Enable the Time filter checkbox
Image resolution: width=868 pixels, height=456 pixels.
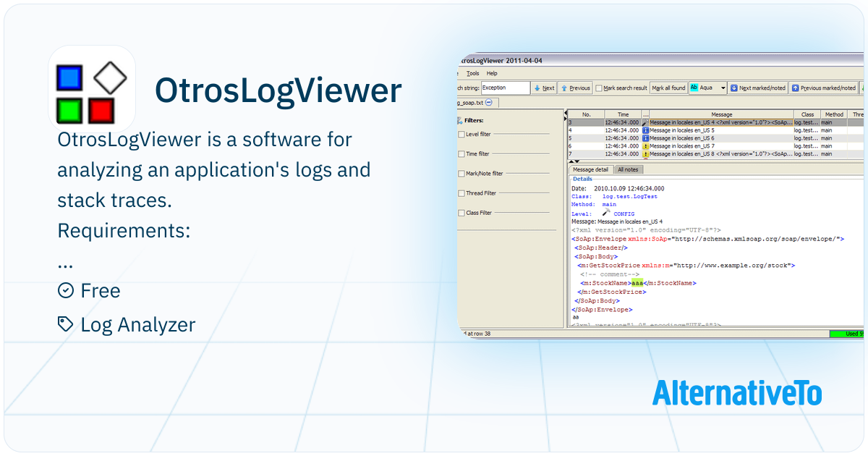pyautogui.click(x=461, y=154)
